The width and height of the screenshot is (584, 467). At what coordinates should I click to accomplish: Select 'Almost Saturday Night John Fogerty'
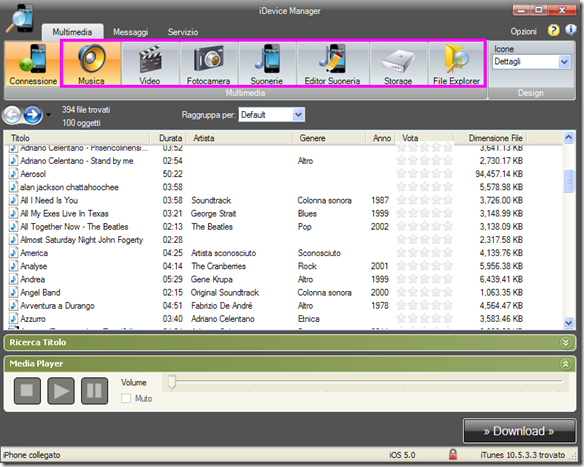(x=82, y=240)
